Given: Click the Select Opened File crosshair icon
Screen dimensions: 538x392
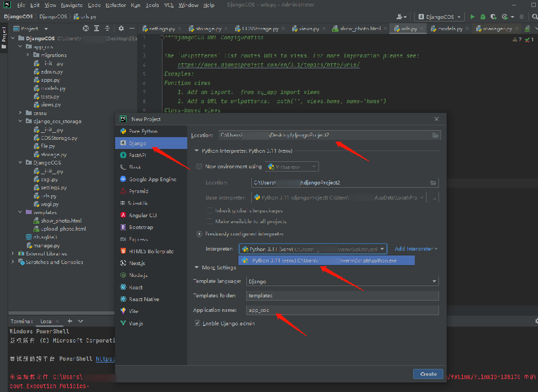Looking at the screenshot, I should pos(86,28).
